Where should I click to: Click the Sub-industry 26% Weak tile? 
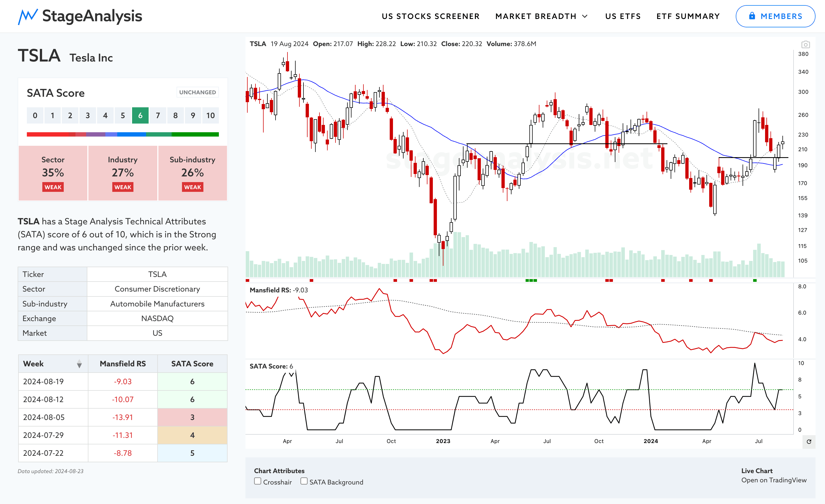(x=193, y=173)
